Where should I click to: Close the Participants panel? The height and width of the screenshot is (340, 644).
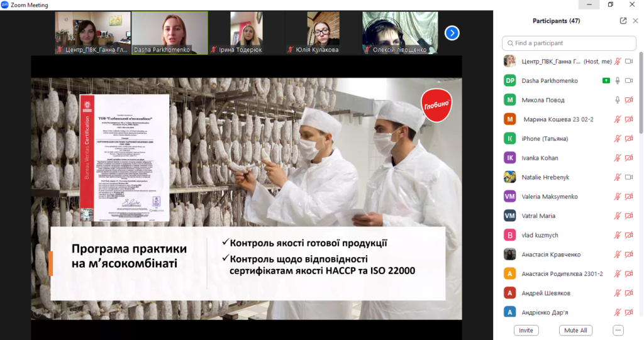(x=635, y=21)
